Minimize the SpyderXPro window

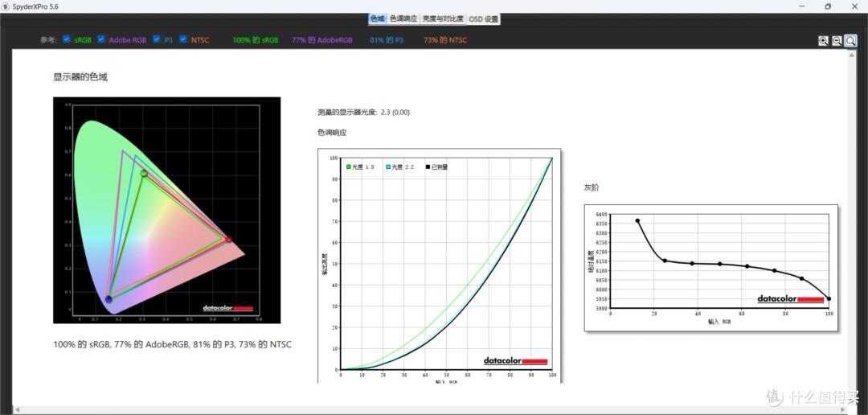pyautogui.click(x=802, y=6)
